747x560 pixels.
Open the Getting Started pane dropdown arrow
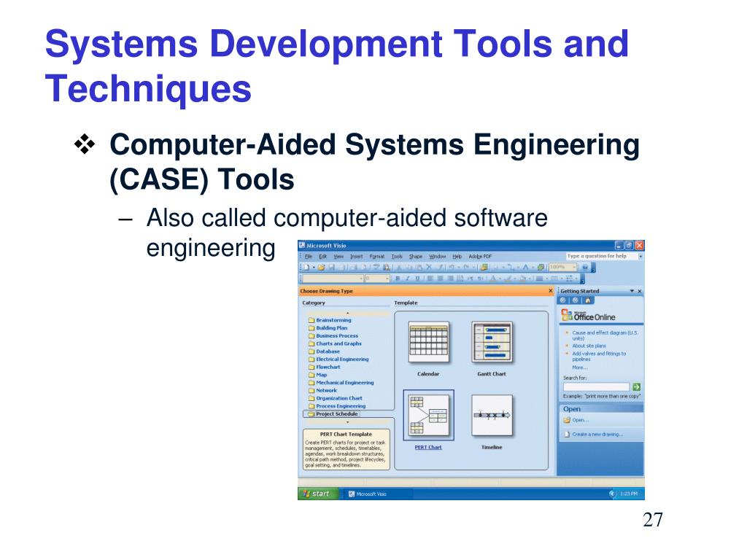pyautogui.click(x=632, y=290)
